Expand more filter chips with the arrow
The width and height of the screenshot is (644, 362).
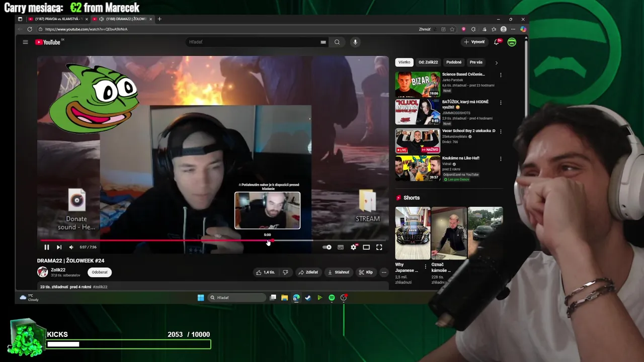[x=496, y=63]
